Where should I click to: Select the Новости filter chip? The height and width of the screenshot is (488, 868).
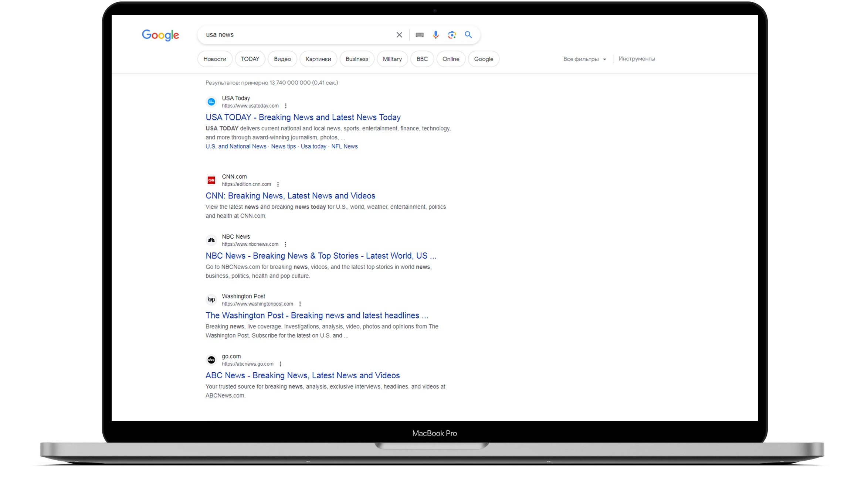[215, 59]
